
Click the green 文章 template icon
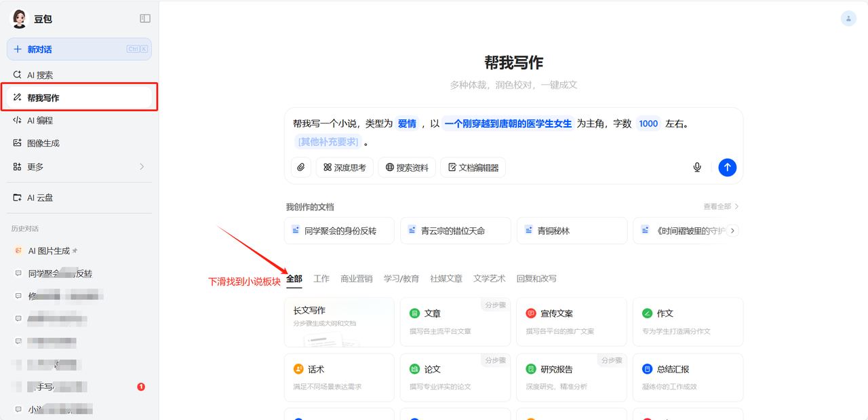414,313
